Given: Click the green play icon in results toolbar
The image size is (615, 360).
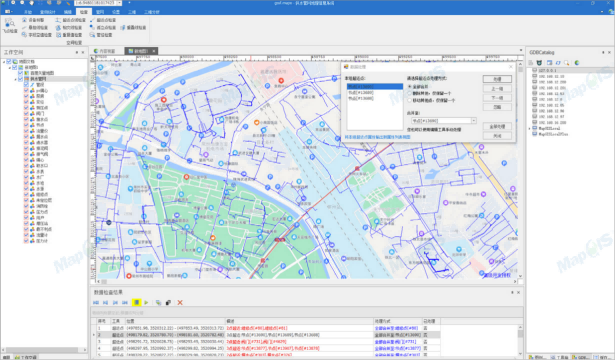Looking at the screenshot, I should tap(146, 302).
